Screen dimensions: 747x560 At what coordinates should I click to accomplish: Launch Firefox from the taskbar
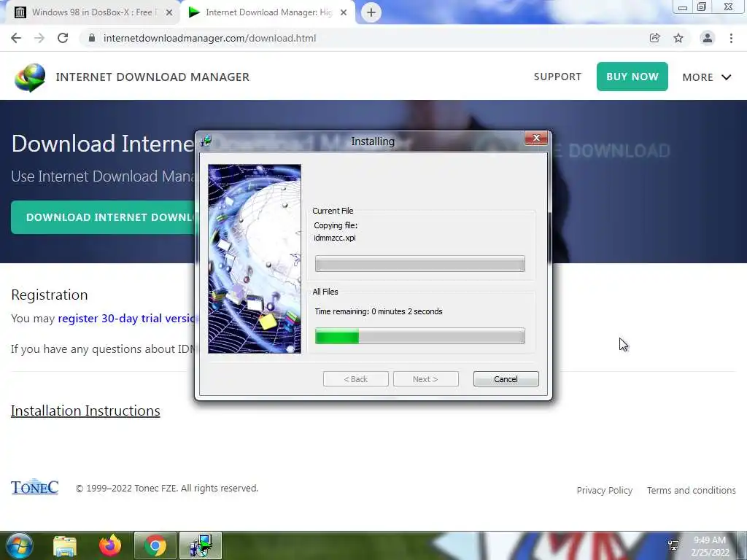(x=110, y=545)
